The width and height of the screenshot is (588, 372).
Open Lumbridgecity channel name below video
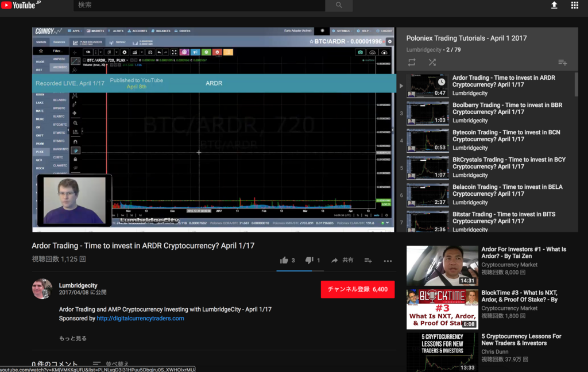tap(78, 285)
